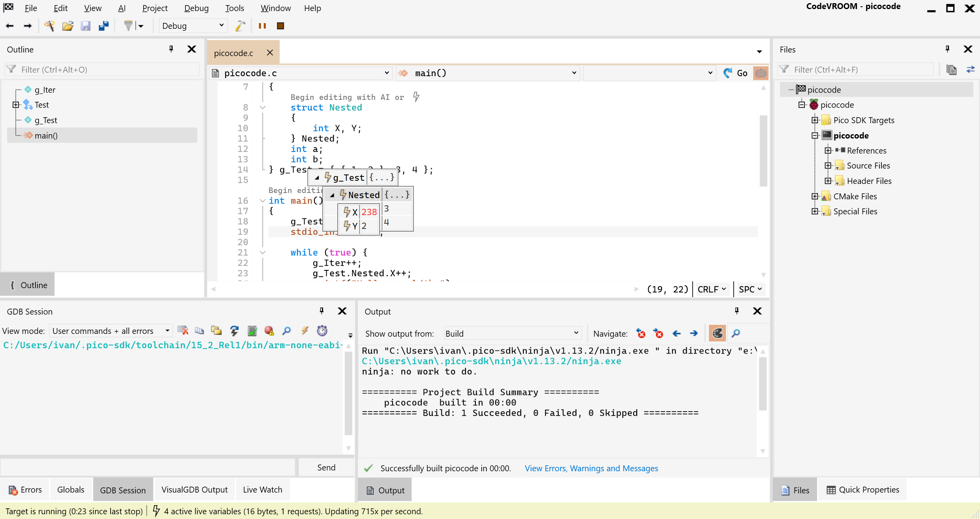980x519 pixels.
Task: Click the red breakpoint warning icon
Action: [x=269, y=331]
